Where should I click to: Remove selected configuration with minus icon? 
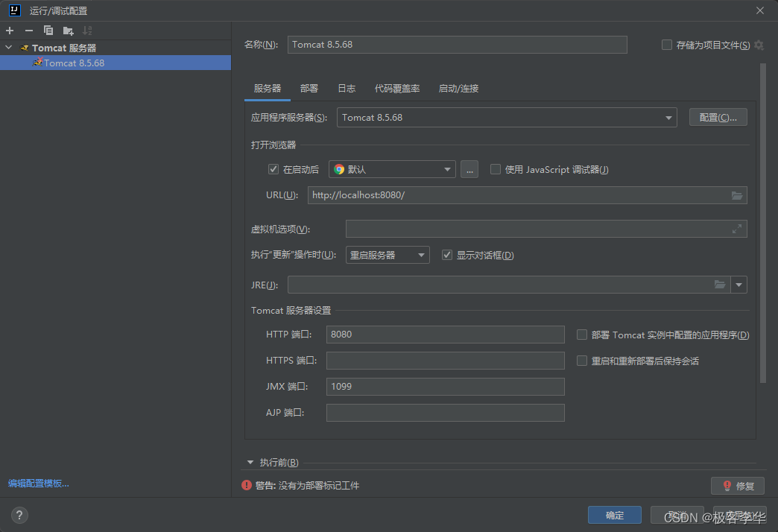point(29,31)
